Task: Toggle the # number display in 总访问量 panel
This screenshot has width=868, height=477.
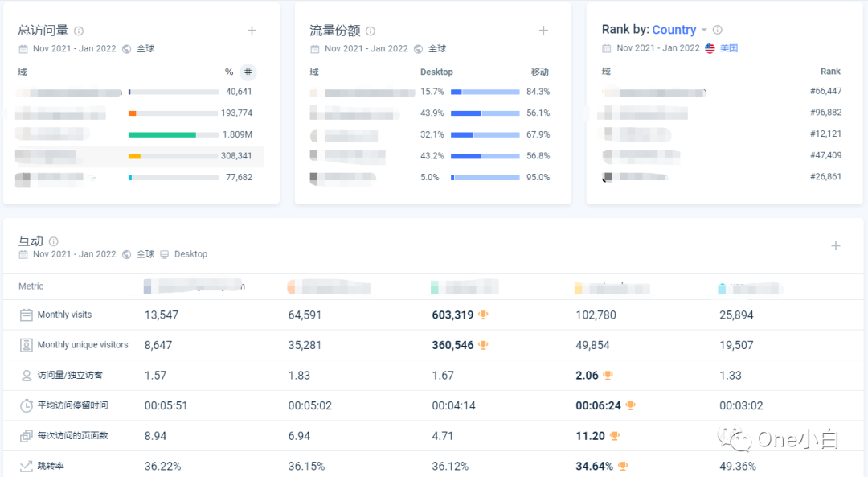Action: point(247,72)
